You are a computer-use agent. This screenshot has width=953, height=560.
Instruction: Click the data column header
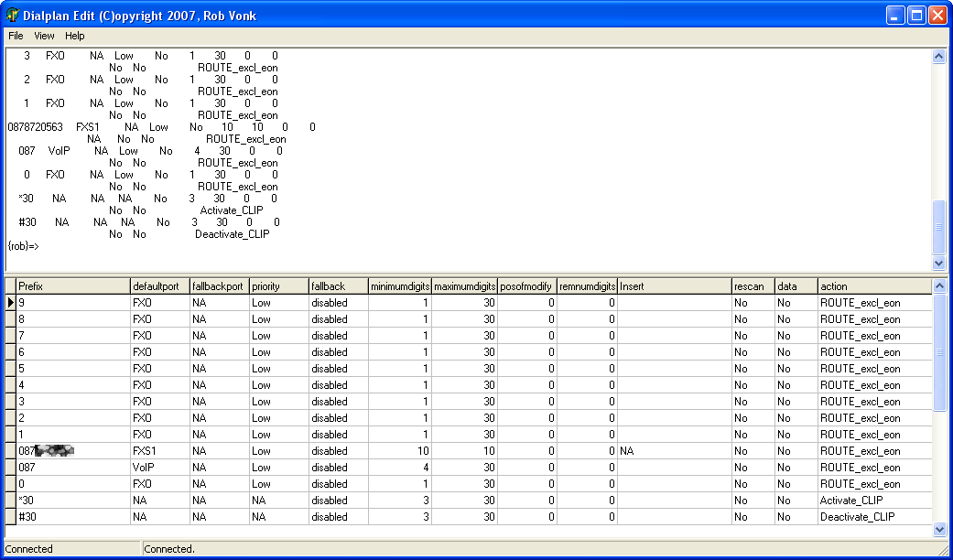796,286
